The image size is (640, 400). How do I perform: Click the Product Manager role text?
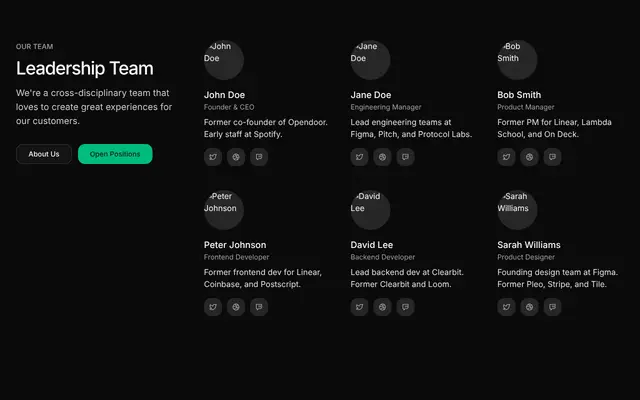[x=526, y=107]
